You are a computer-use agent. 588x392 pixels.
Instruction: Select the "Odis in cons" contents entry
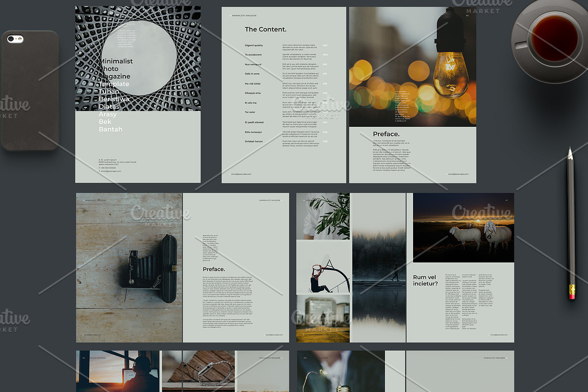tap(252, 74)
